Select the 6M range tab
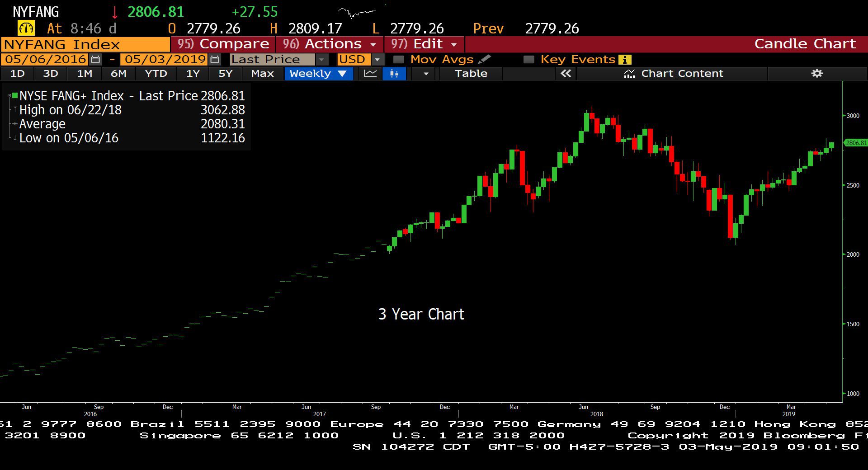This screenshot has width=868, height=470. coord(118,74)
